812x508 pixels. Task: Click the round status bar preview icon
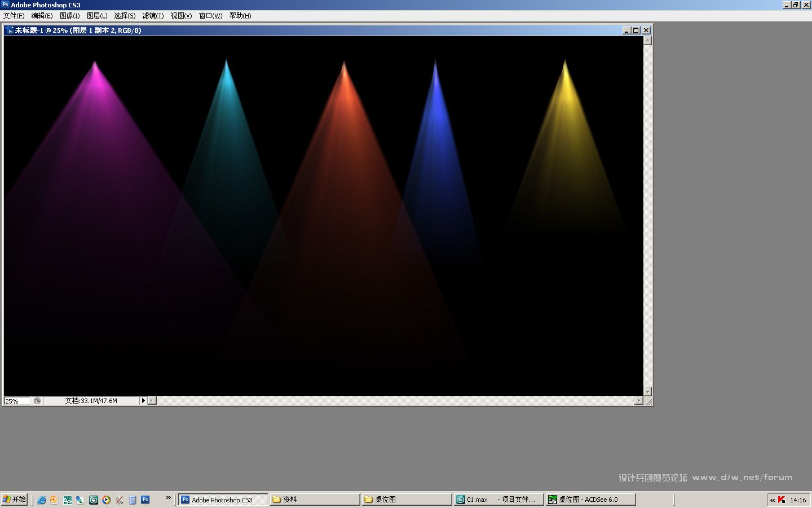pos(37,401)
